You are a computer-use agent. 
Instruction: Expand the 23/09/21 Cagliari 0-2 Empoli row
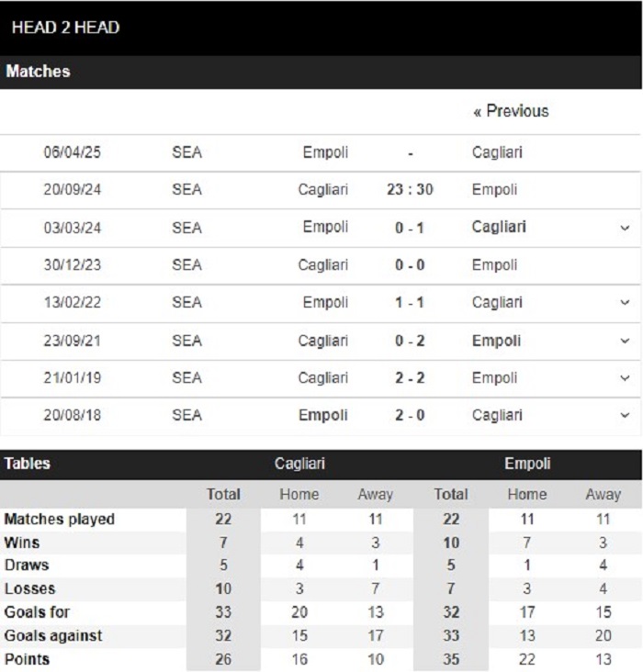point(625,341)
